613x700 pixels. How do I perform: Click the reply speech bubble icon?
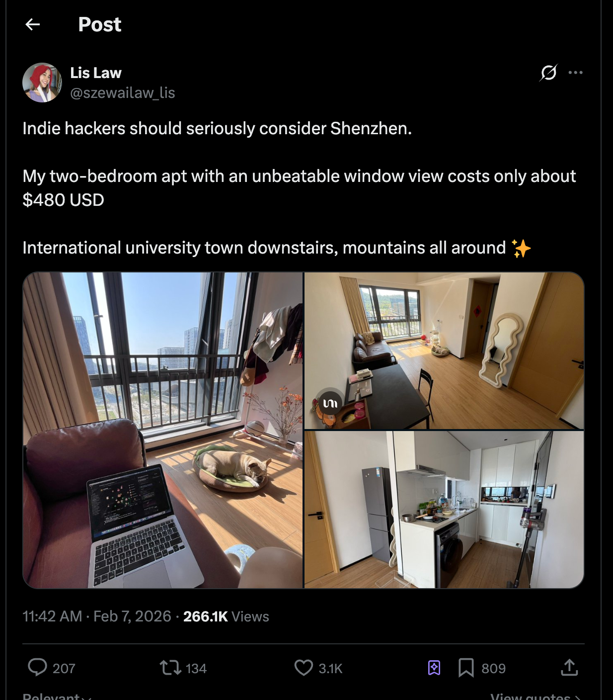click(x=37, y=667)
